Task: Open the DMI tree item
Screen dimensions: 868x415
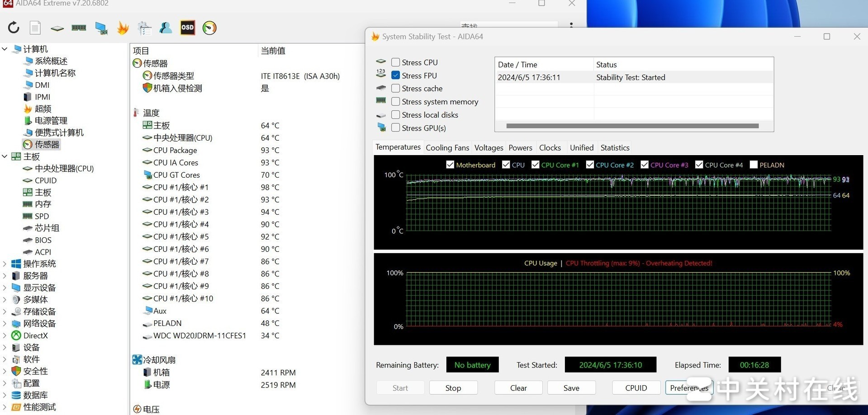Action: pyautogui.click(x=42, y=85)
